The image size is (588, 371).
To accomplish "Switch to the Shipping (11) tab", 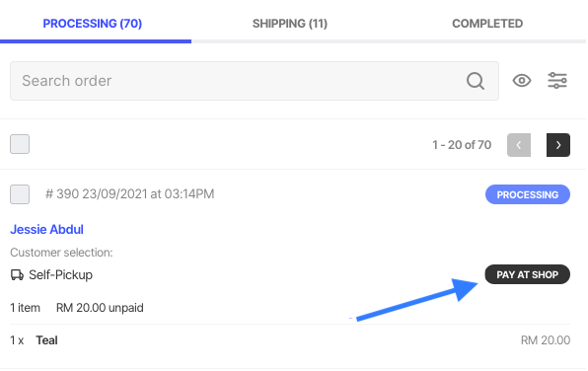I will pos(290,24).
